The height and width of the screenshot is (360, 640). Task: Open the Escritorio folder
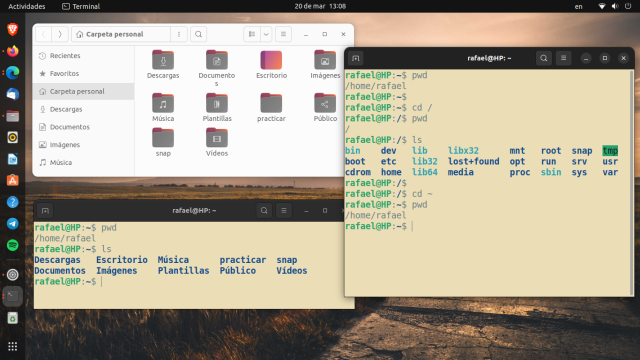271,60
